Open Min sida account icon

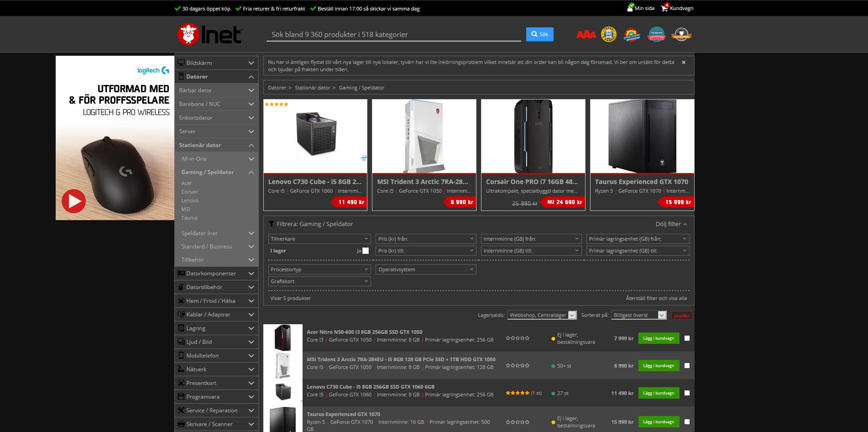tap(630, 8)
